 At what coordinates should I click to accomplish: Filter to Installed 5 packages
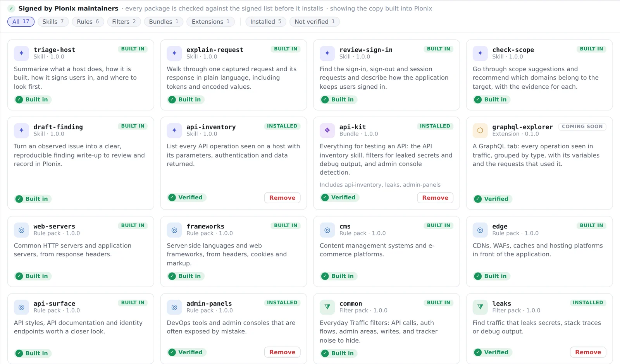[x=266, y=22]
